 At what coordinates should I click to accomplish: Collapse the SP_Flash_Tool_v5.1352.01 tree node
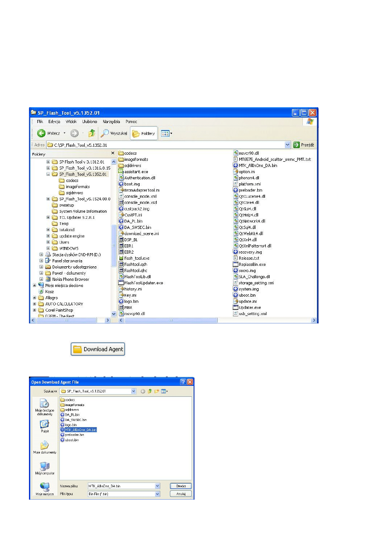point(48,174)
